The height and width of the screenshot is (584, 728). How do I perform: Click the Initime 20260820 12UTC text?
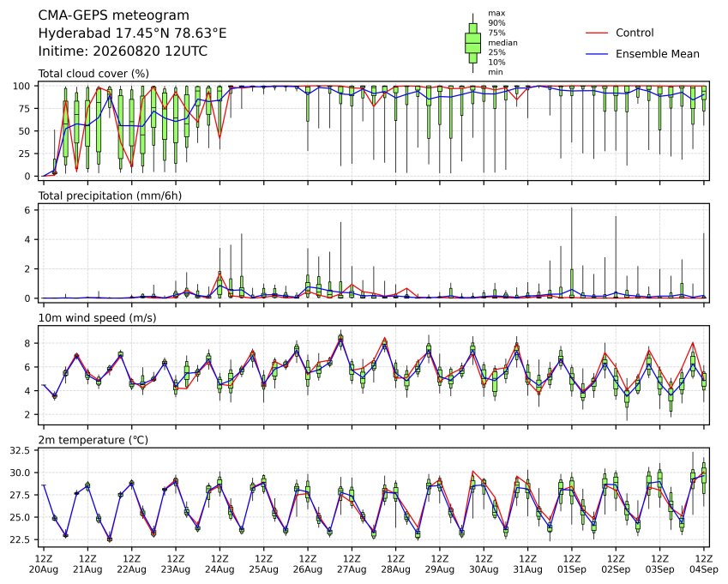point(123,51)
